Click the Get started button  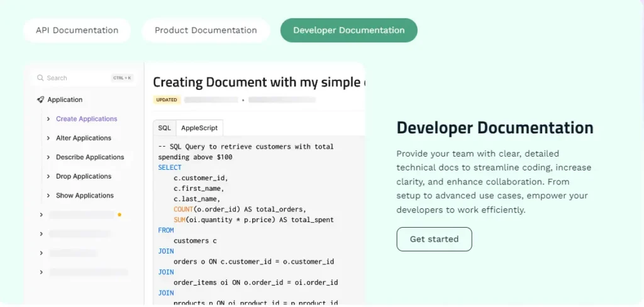434,239
